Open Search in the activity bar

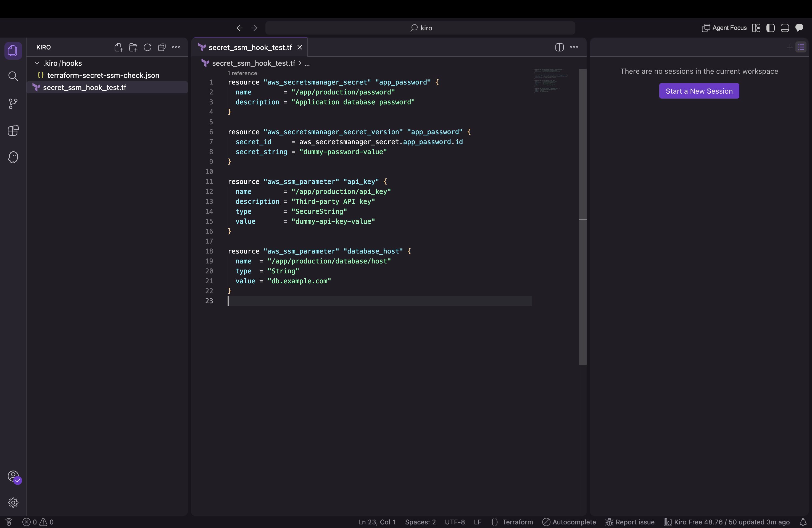click(13, 76)
